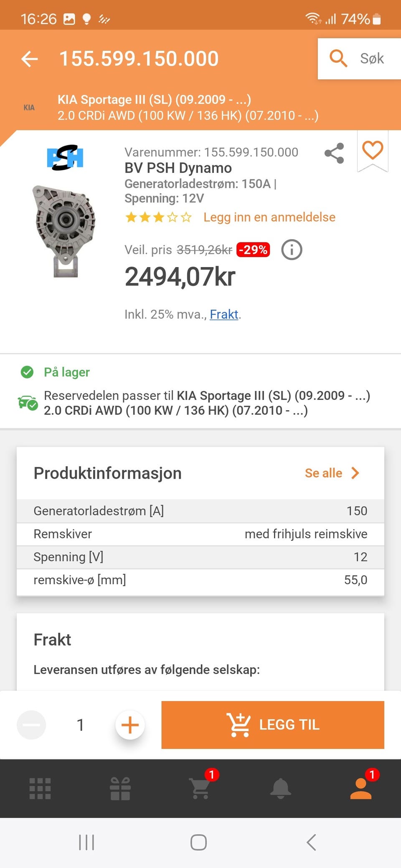
Task: Expand Se alle product information
Action: [x=332, y=473]
